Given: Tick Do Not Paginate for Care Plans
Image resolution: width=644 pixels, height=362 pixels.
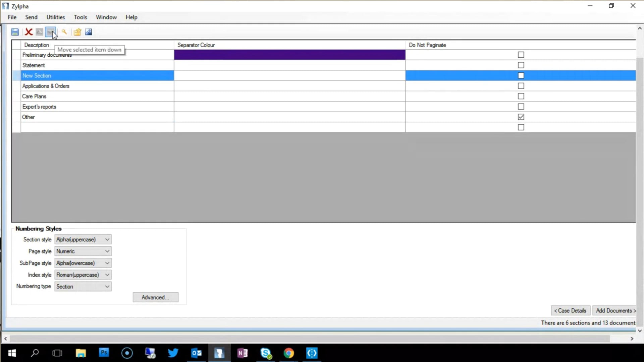Looking at the screenshot, I should (x=521, y=96).
